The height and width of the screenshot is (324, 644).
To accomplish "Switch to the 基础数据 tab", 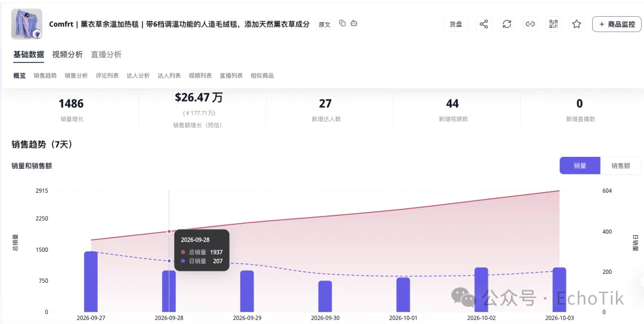I will pyautogui.click(x=29, y=55).
